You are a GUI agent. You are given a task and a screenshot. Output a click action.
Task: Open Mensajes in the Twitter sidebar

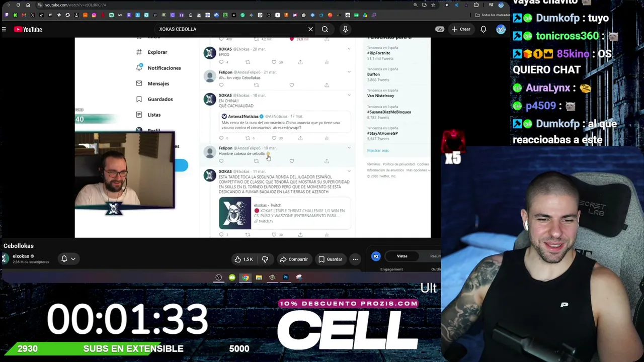[x=153, y=83]
